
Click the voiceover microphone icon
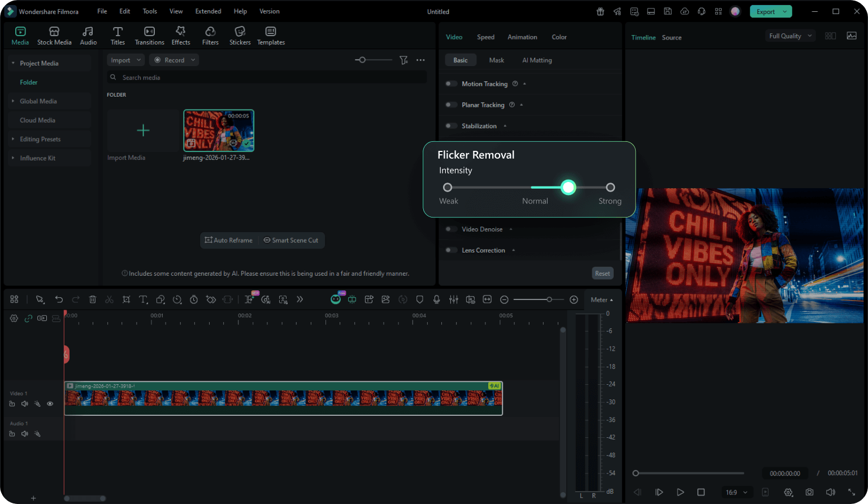[436, 299]
